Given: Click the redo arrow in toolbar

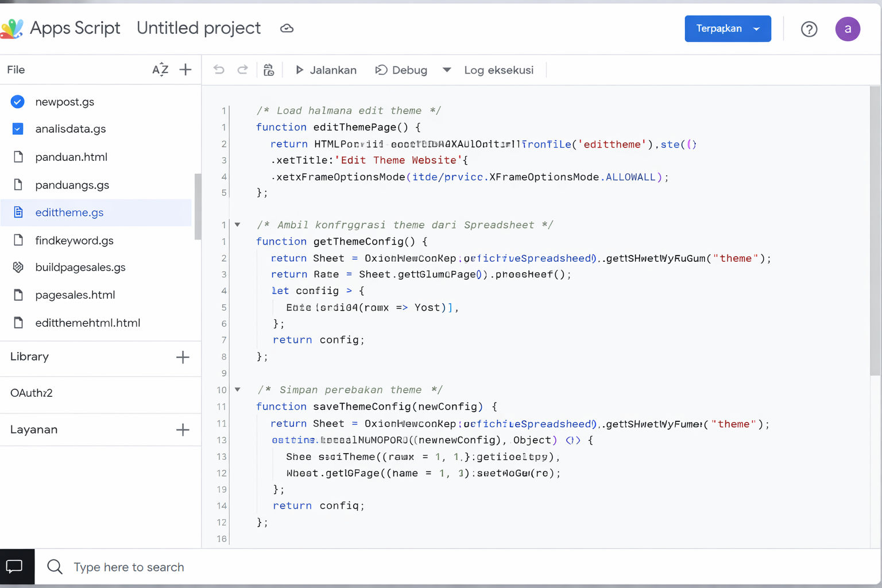Looking at the screenshot, I should coord(242,69).
